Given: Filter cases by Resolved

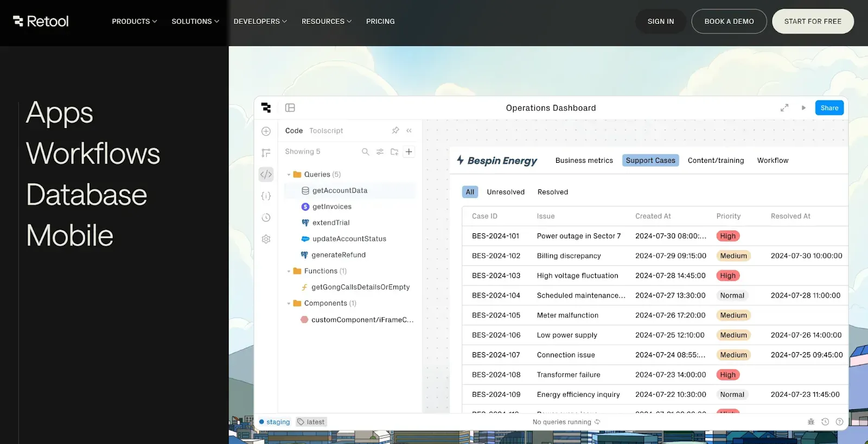Looking at the screenshot, I should [x=553, y=192].
